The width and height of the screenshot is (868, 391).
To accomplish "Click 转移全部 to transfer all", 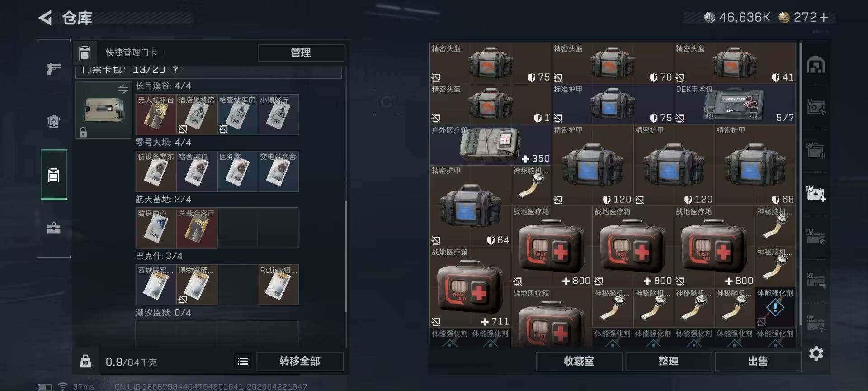I will (300, 361).
